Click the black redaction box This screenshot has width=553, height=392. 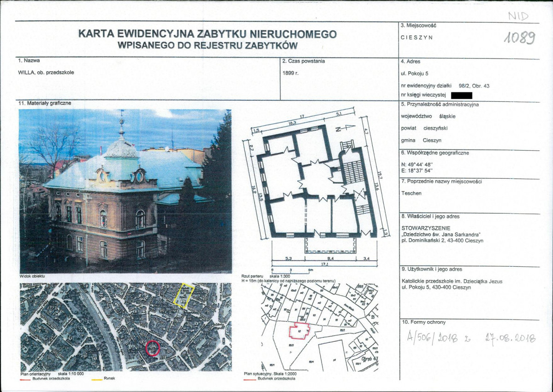(x=461, y=96)
